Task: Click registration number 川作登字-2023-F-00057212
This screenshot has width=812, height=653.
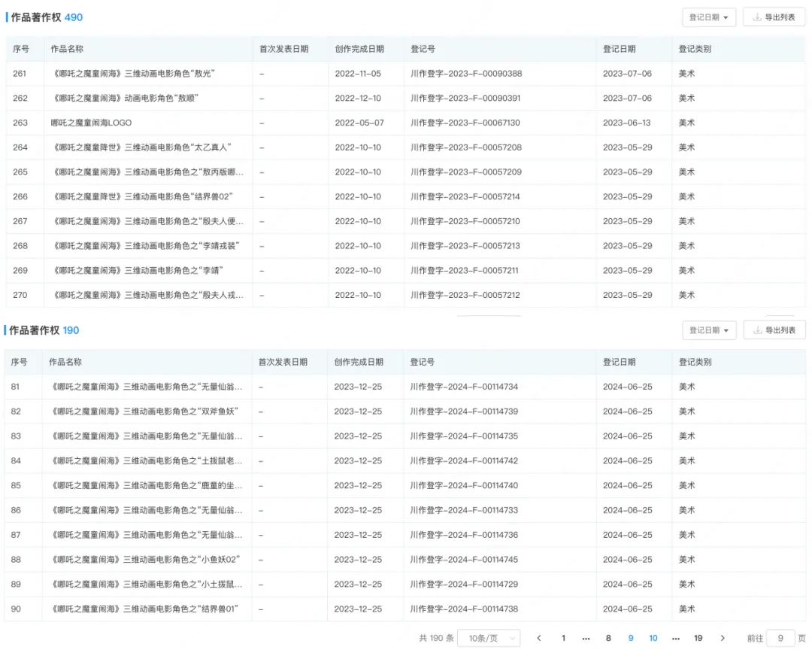Action: click(x=465, y=295)
